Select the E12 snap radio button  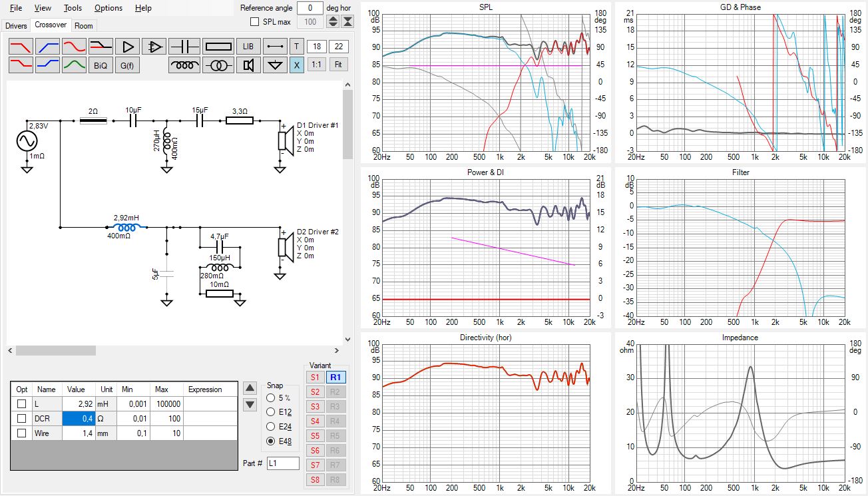click(x=270, y=413)
